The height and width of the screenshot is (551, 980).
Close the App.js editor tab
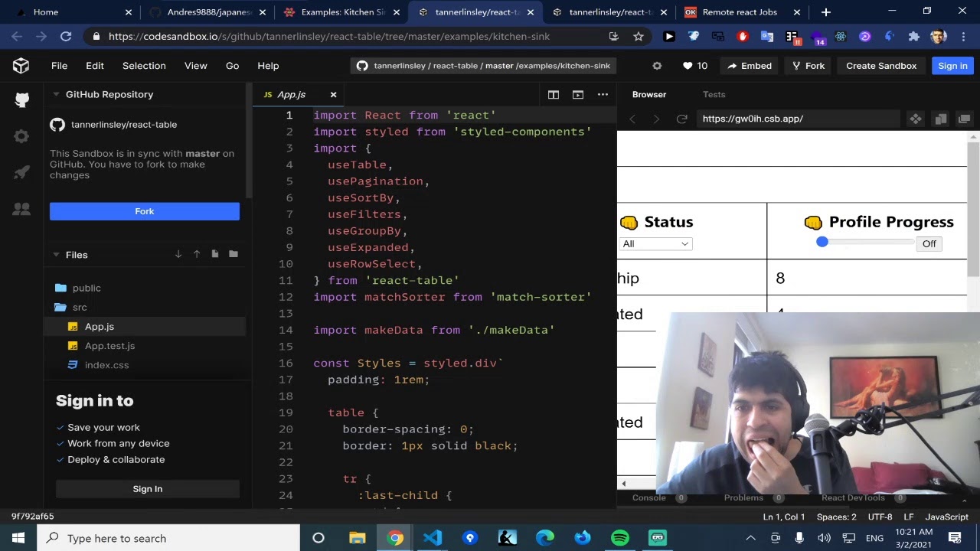333,95
